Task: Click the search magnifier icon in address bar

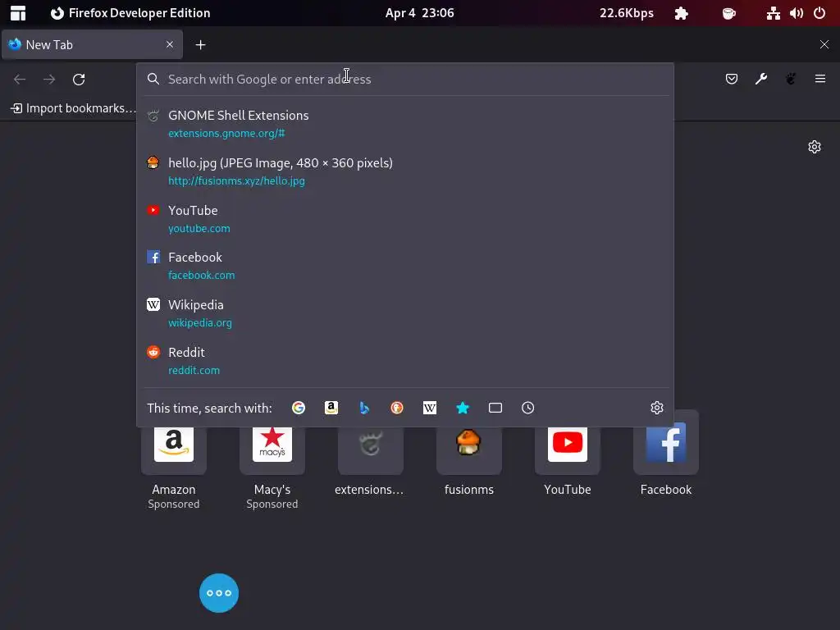Action: point(153,80)
